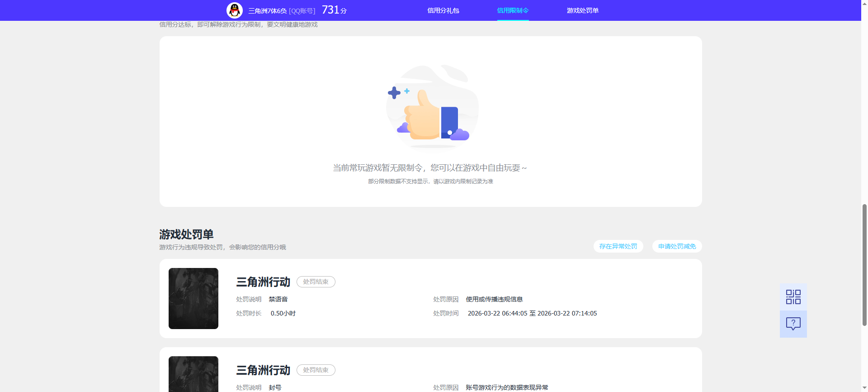Click 处罚结束 badge on 禁语音 card
The image size is (868, 392).
coord(316,282)
